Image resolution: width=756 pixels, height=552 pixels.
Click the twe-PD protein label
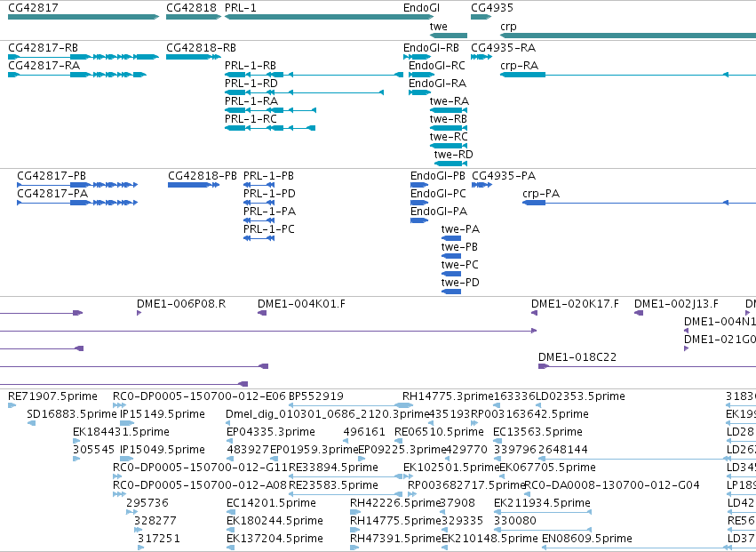pos(460,283)
